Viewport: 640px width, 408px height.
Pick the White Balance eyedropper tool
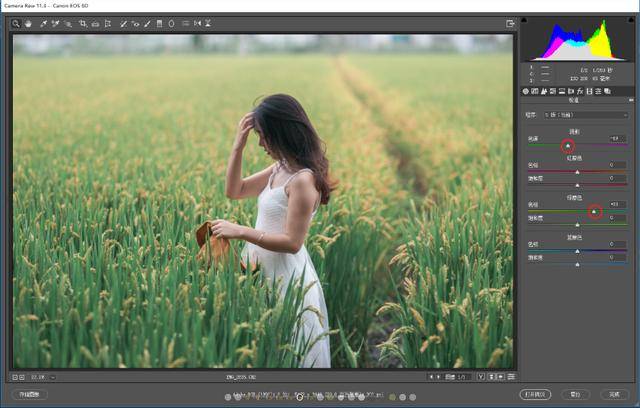point(43,23)
